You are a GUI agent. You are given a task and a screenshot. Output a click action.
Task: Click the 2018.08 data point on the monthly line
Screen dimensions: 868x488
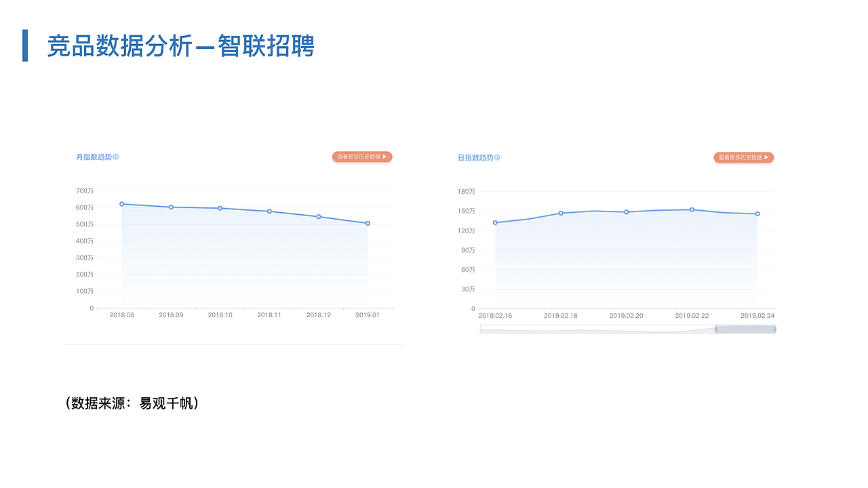[122, 204]
